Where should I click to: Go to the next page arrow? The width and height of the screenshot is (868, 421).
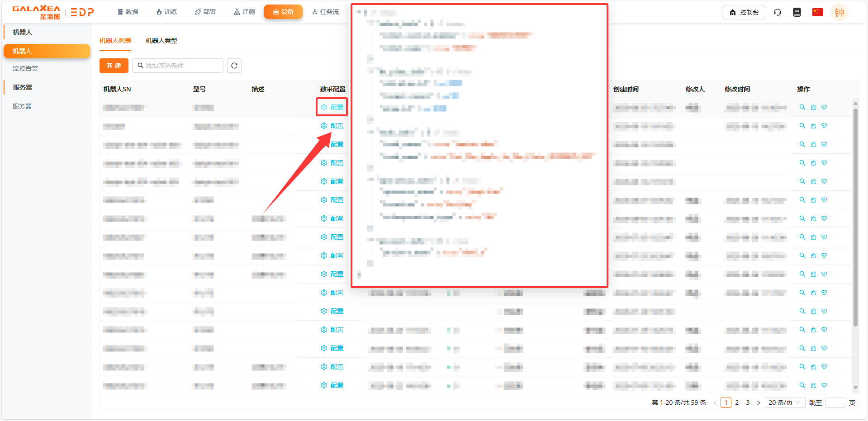[x=759, y=402]
